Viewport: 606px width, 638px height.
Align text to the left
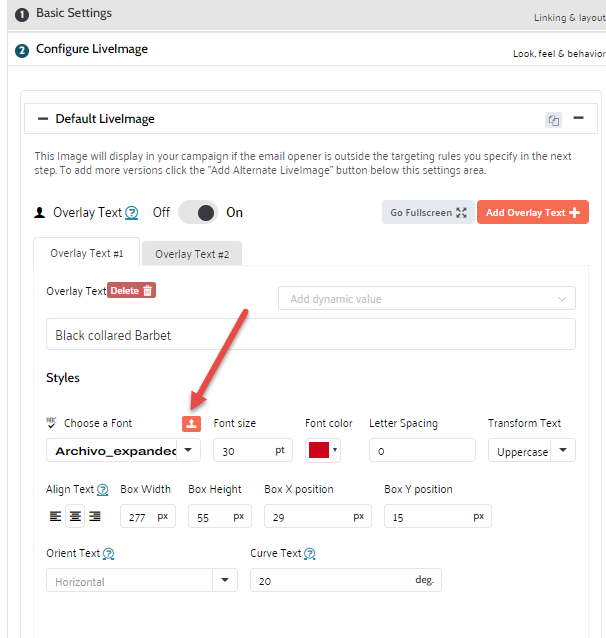[x=55, y=516]
